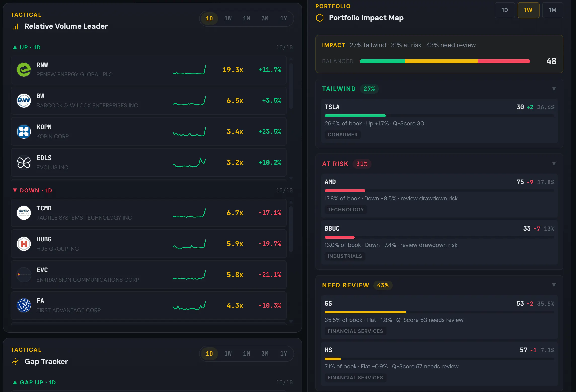Image resolution: width=576 pixels, height=392 pixels.
Task: Click the impact score 48
Action: (x=551, y=61)
